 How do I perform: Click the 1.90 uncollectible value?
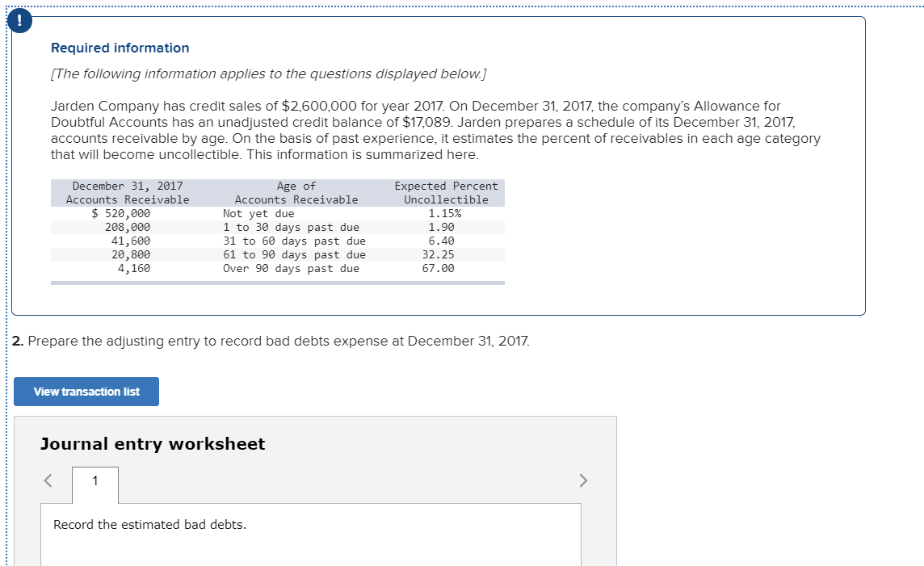pos(441,227)
